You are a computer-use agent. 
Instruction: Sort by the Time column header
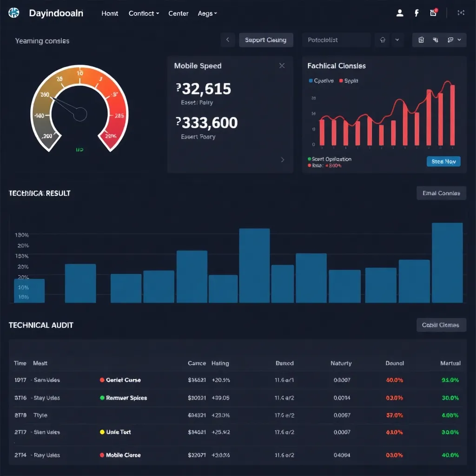[x=20, y=363]
